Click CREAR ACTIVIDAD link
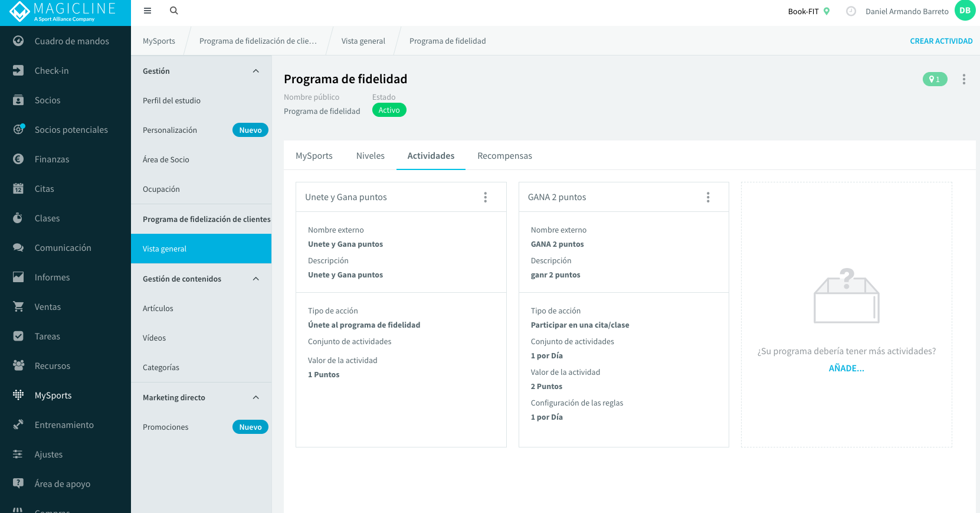 click(x=941, y=41)
